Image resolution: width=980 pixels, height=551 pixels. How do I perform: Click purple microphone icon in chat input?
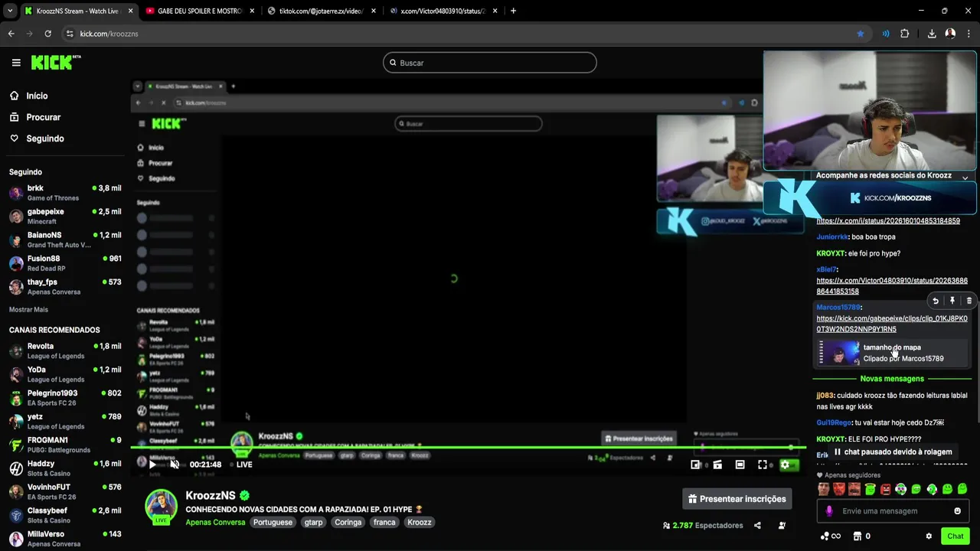(829, 511)
